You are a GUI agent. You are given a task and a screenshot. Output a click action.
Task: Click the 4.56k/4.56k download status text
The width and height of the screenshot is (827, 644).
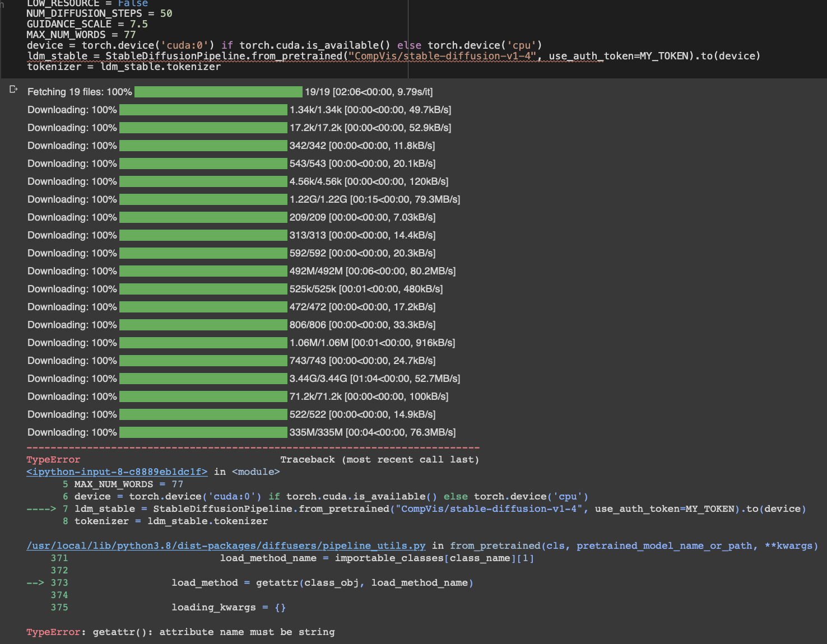click(x=369, y=181)
